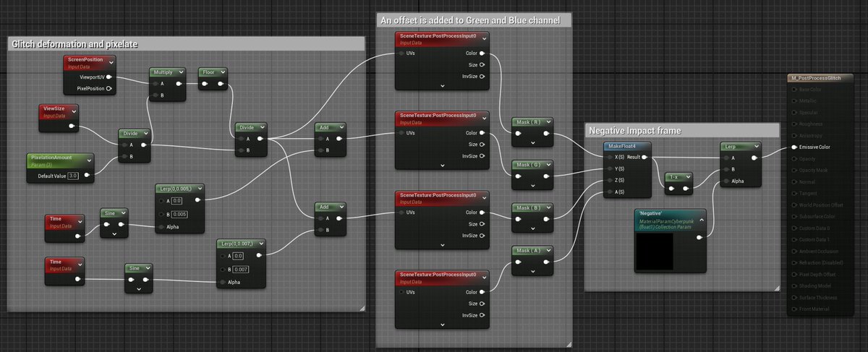Select 'An offset is added' comment header
This screenshot has height=352, width=868.
point(475,20)
